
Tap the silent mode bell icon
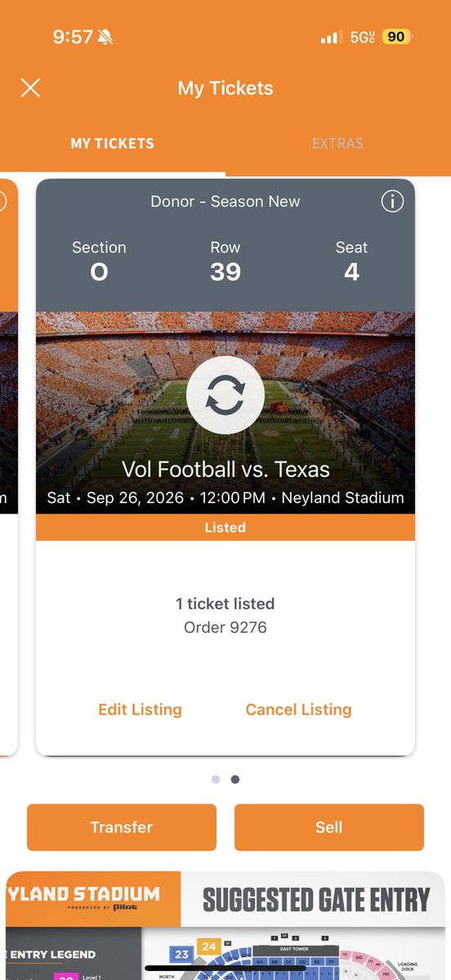pyautogui.click(x=106, y=37)
